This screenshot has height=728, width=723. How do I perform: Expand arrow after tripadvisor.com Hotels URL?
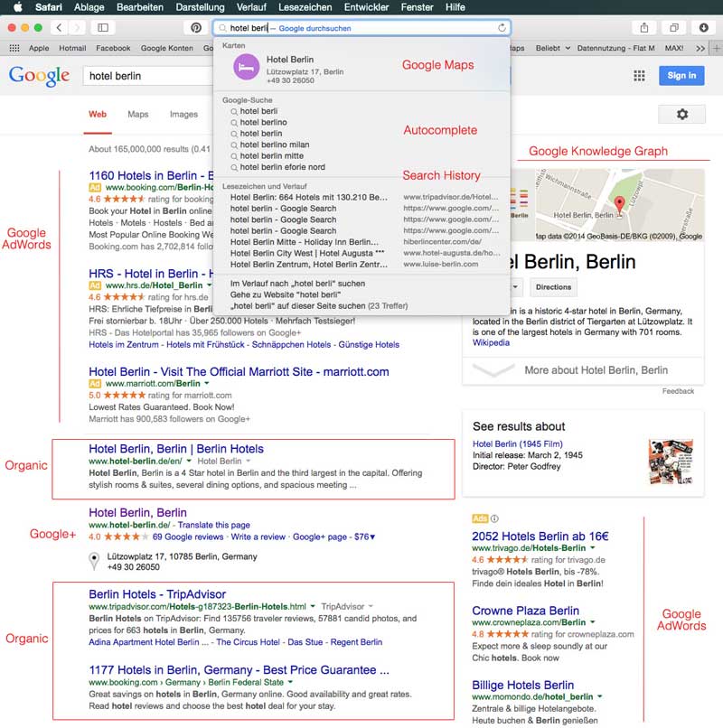[x=313, y=606]
